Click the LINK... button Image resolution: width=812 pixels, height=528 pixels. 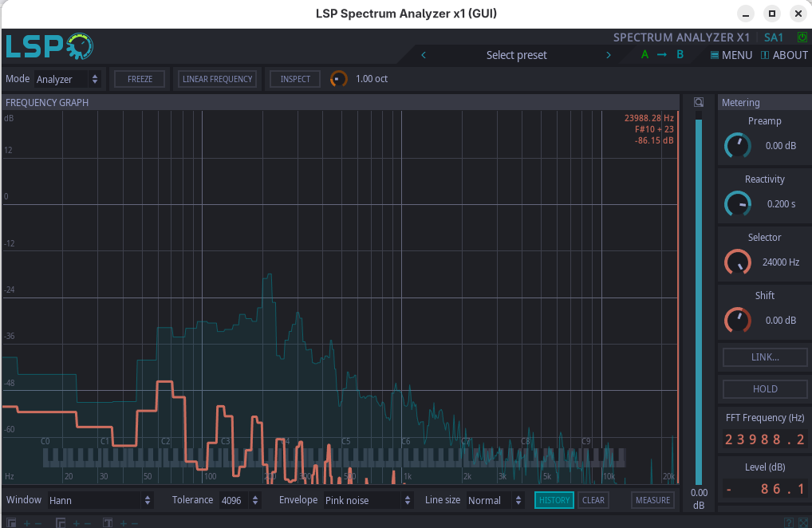coord(765,357)
